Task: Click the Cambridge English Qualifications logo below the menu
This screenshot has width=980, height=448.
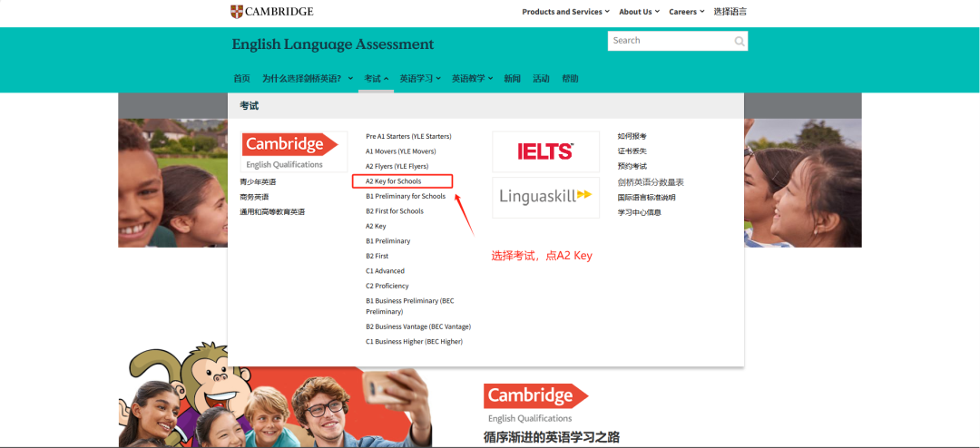Action: pos(535,404)
